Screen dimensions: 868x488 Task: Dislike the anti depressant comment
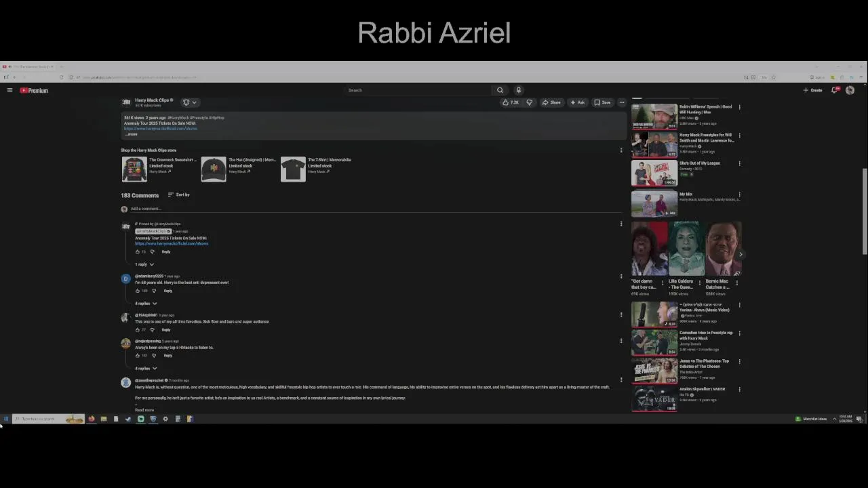154,291
